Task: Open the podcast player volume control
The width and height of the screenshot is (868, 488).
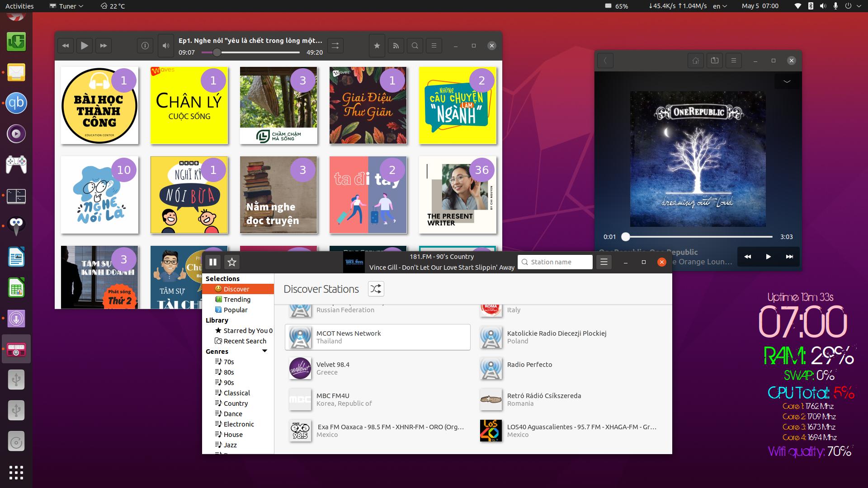Action: pos(166,46)
